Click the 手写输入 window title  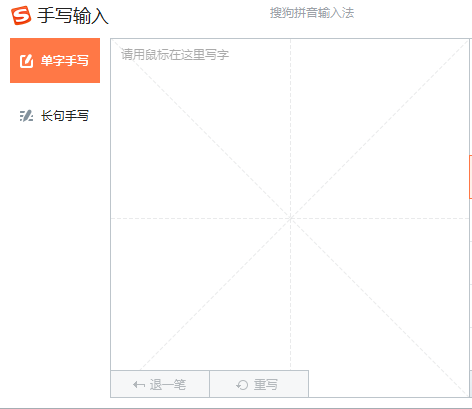click(x=73, y=16)
